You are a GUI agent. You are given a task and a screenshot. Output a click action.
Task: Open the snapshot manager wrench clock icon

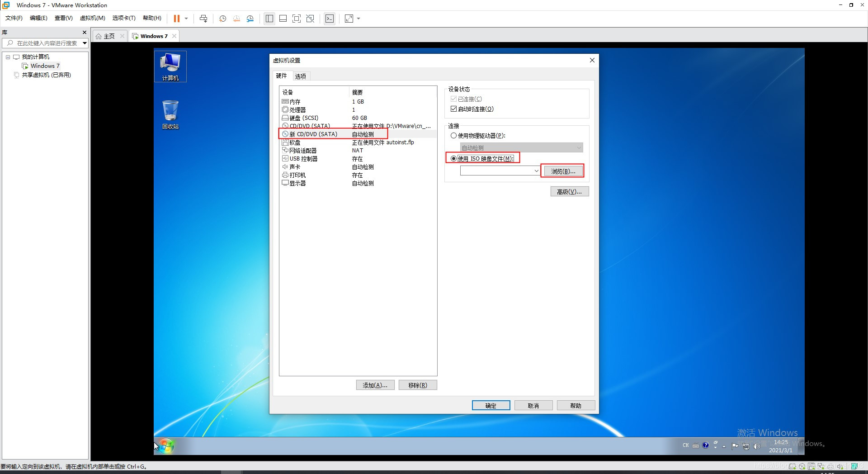click(250, 19)
